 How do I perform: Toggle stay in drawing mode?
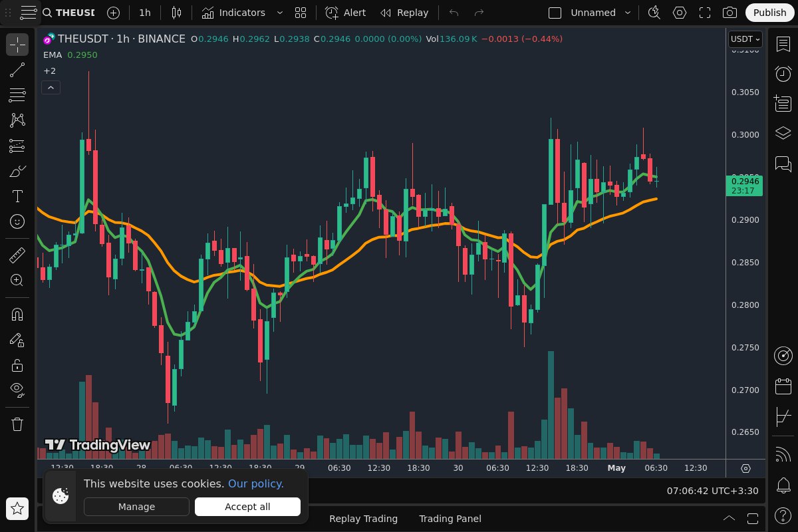(x=17, y=340)
